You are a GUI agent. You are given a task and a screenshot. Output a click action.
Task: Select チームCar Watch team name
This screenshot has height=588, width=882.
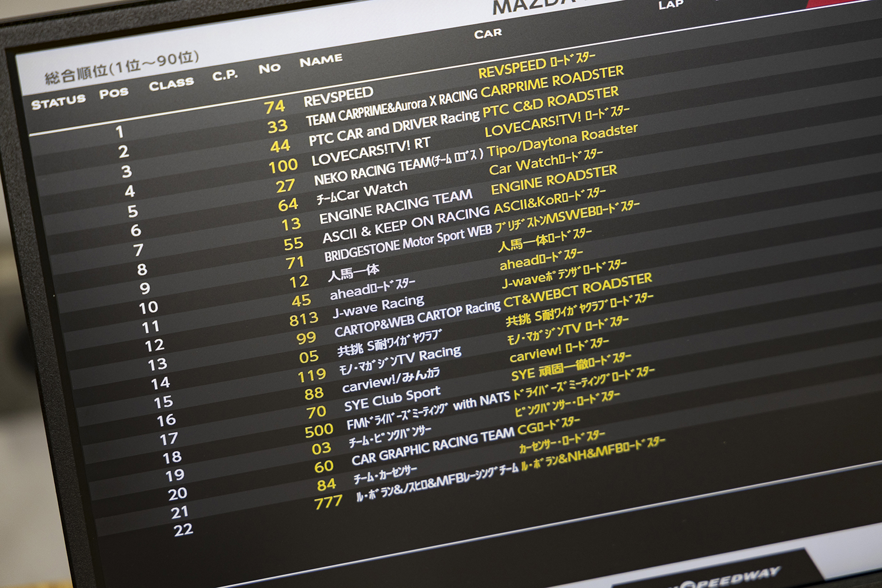362,192
